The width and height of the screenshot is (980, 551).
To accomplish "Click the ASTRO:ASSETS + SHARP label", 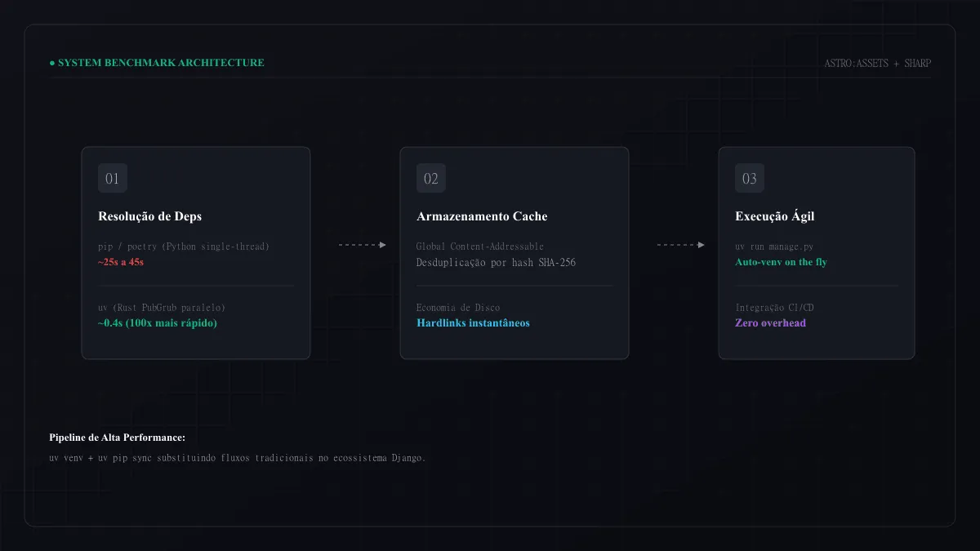I will click(877, 63).
